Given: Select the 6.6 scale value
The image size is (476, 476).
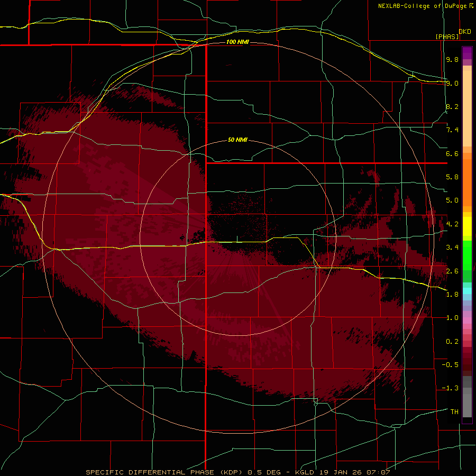Looking at the screenshot, I should coord(452,153).
